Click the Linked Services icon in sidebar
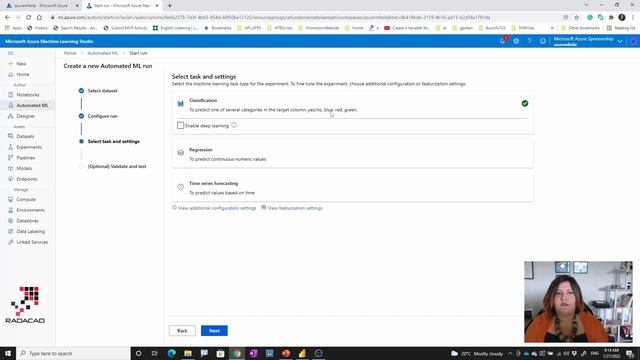Image resolution: width=640 pixels, height=360 pixels. pos(11,242)
